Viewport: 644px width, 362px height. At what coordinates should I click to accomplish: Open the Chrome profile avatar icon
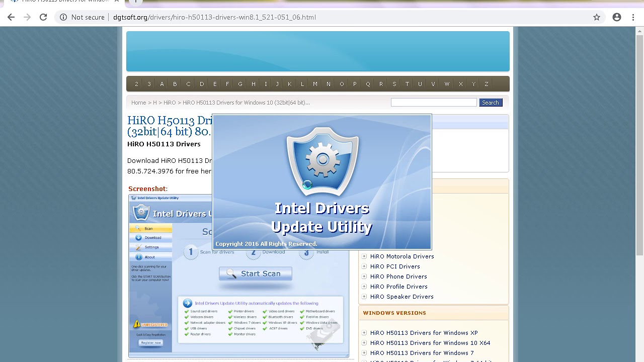click(x=617, y=17)
